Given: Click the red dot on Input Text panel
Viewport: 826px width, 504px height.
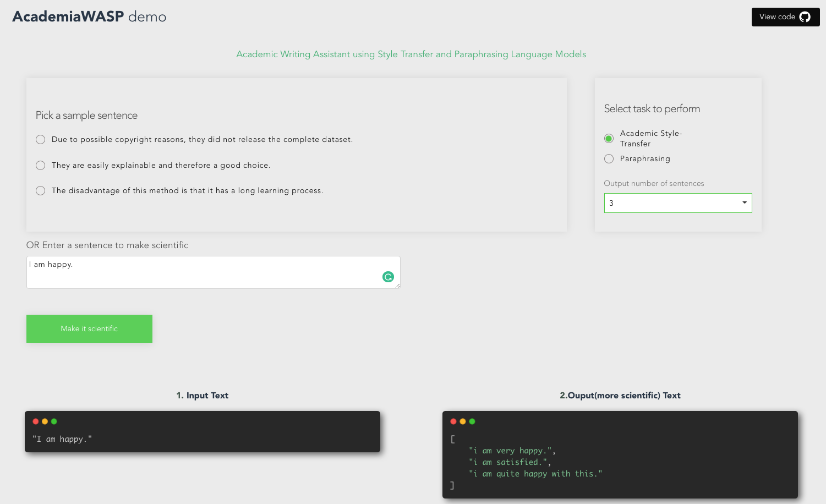Looking at the screenshot, I should [x=36, y=421].
